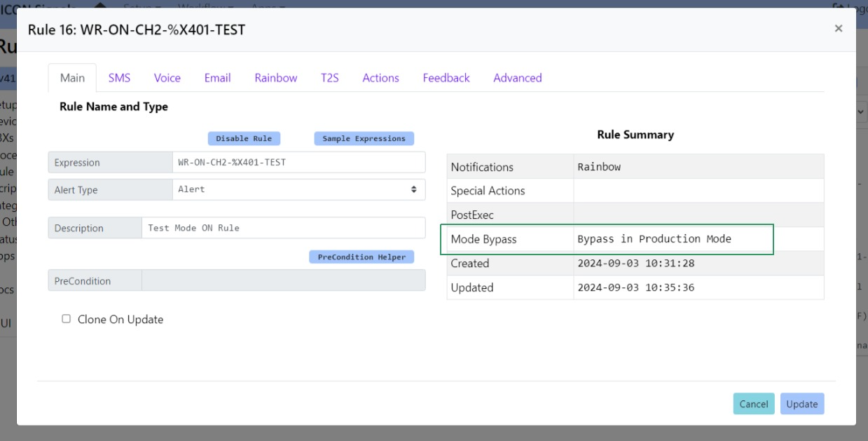Check the Clone On Update checkbox
Screen dimensions: 868x441
[66, 319]
